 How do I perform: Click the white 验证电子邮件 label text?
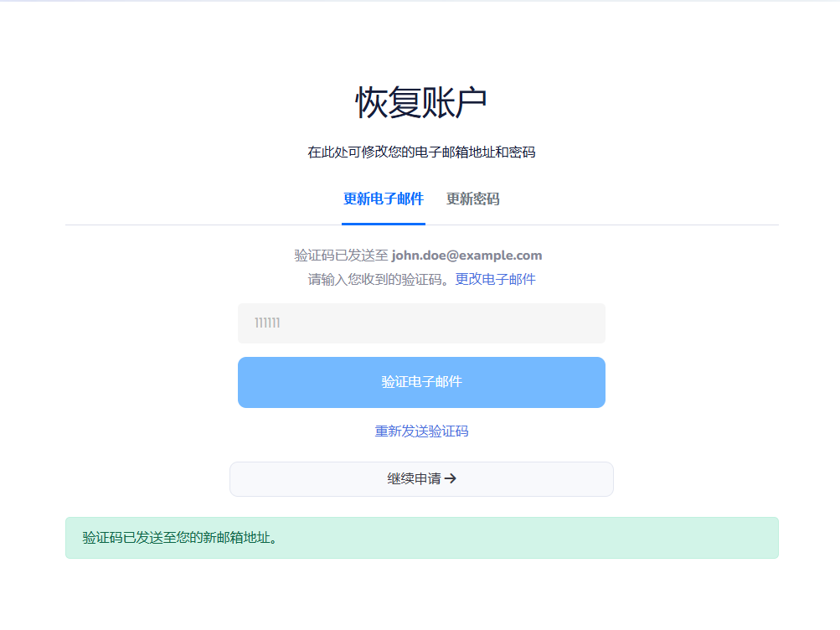tap(421, 382)
